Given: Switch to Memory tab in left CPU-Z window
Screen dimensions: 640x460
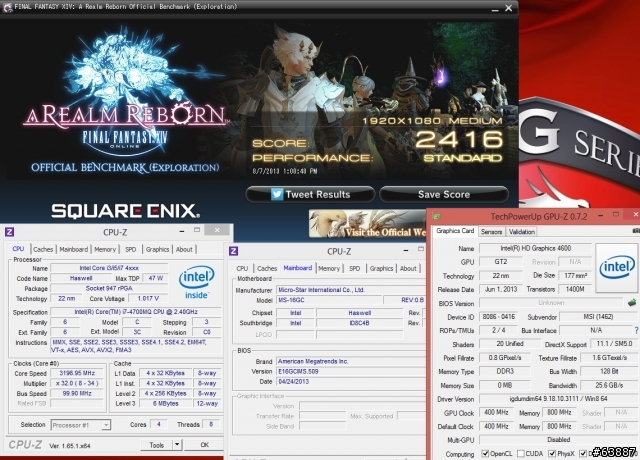Looking at the screenshot, I should tap(105, 249).
